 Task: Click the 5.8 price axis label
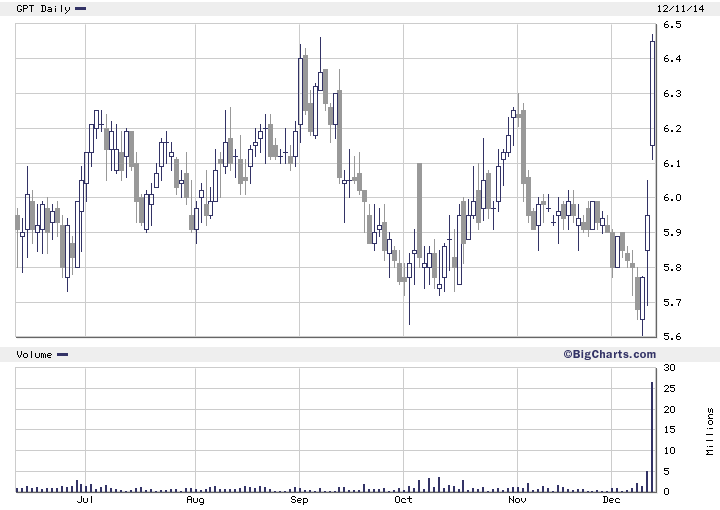click(672, 267)
